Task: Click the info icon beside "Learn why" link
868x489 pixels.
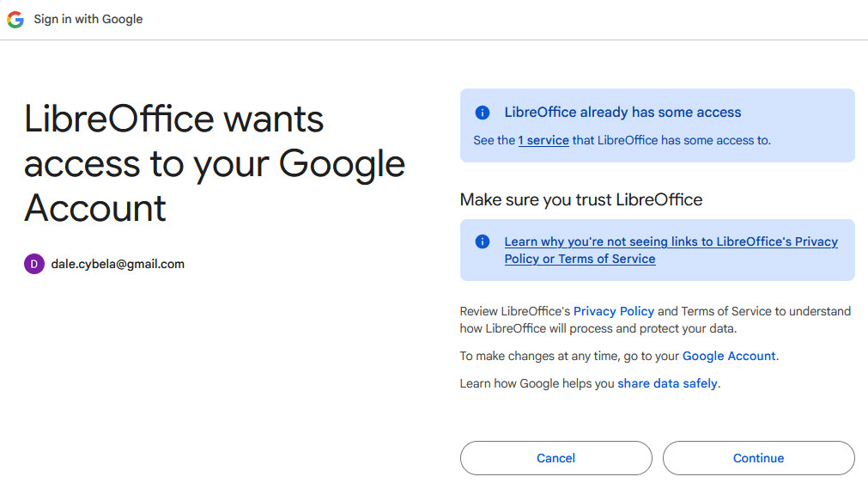Action: (x=483, y=241)
